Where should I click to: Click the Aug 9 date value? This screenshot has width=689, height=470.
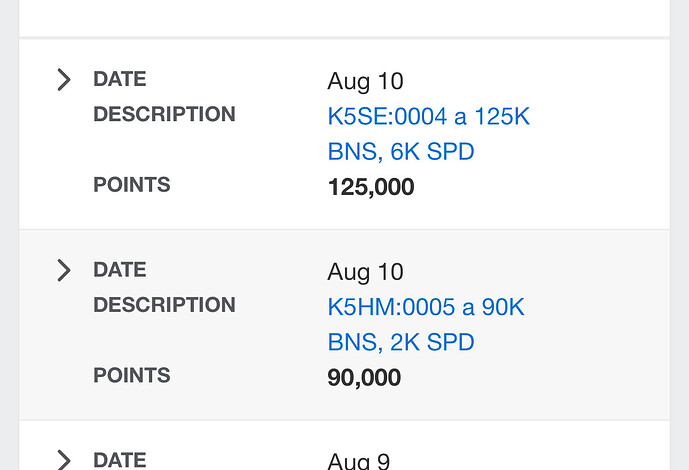click(359, 461)
